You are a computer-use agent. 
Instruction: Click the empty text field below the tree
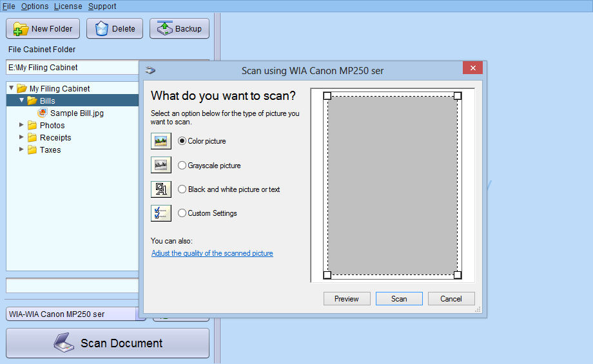point(73,286)
